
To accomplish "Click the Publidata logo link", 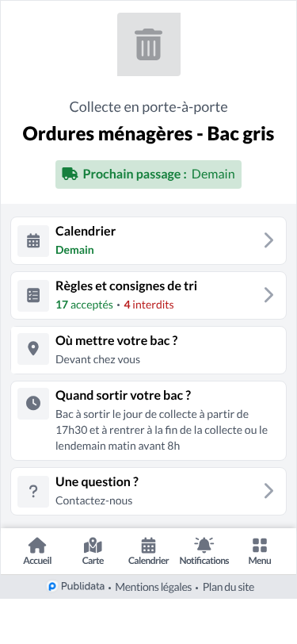I will (x=76, y=587).
